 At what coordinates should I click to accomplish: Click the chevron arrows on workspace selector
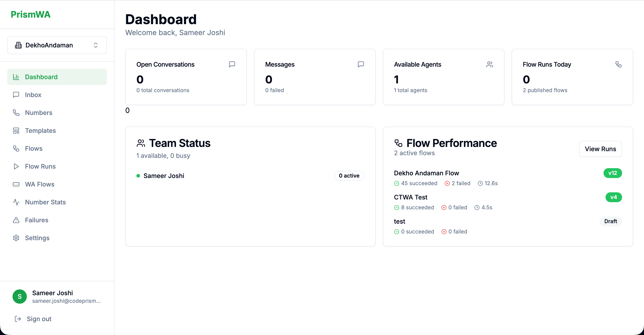click(95, 45)
